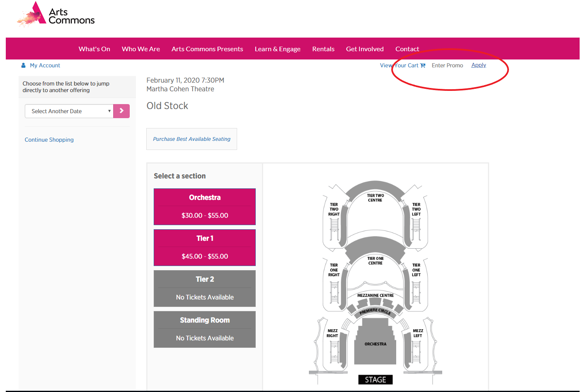
Task: Select Tier 1 section $45.00 - $55.00
Action: [205, 247]
